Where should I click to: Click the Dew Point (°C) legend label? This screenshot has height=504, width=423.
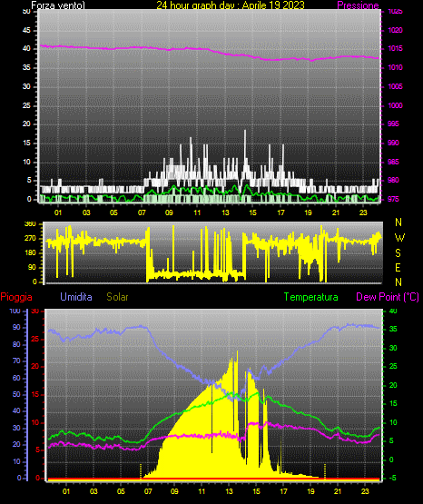pyautogui.click(x=388, y=297)
